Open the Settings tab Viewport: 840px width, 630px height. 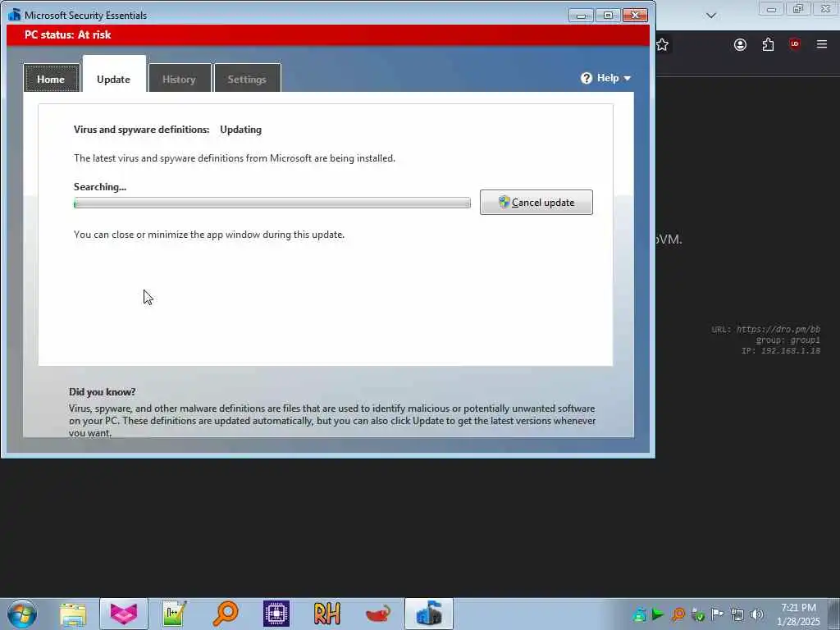click(247, 79)
